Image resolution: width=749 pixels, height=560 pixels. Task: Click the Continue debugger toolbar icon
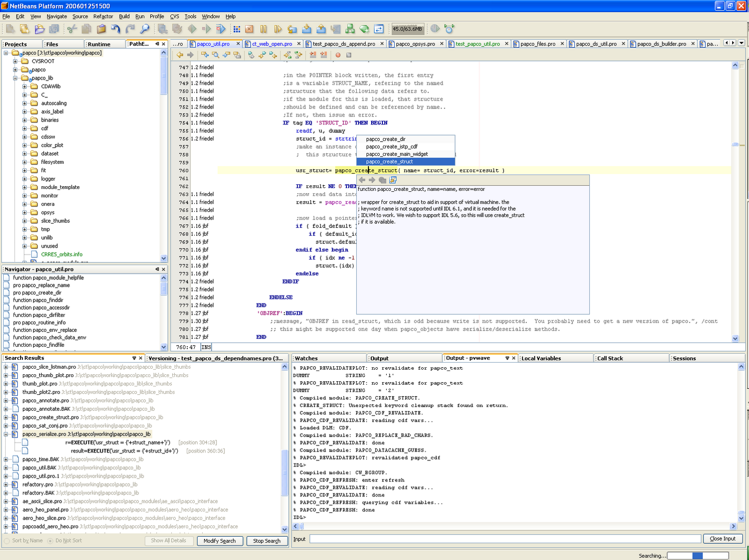coord(278,29)
